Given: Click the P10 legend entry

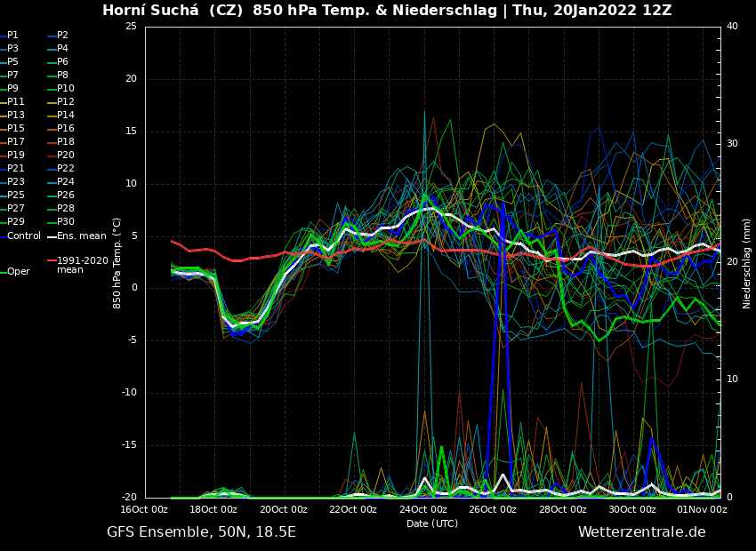Looking at the screenshot, I should [x=65, y=89].
